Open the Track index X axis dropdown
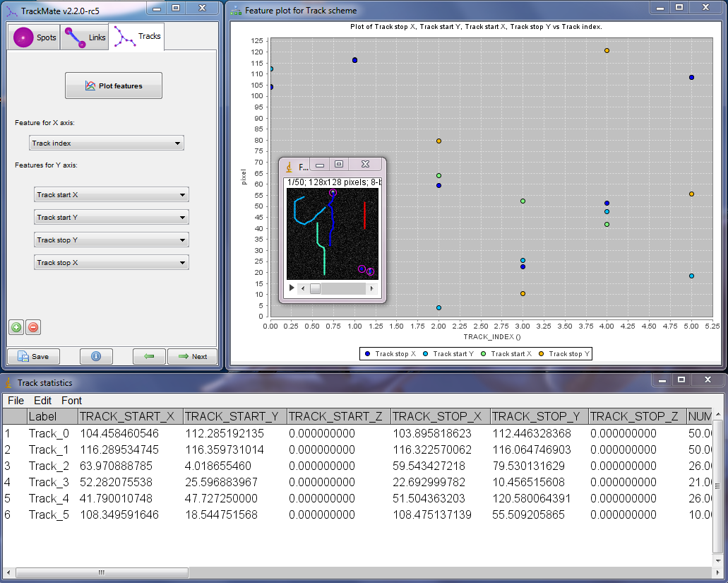728x583 pixels. (x=107, y=143)
